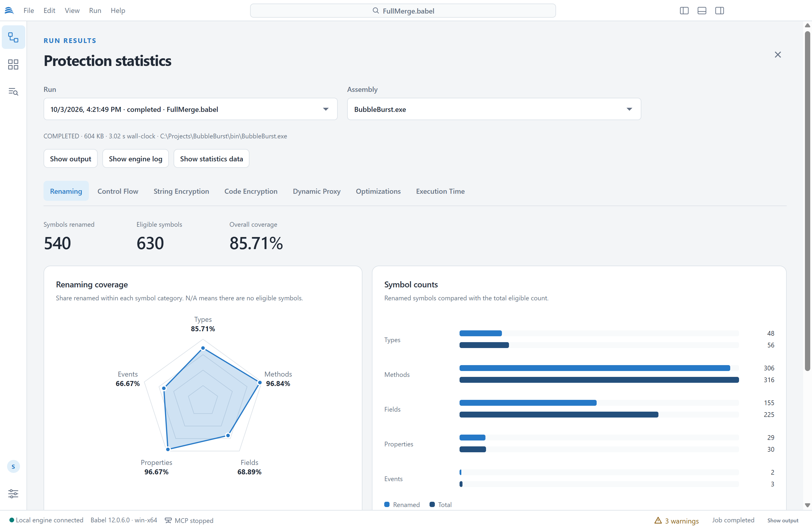Open the View menu
Image resolution: width=812 pixels, height=530 pixels.
pyautogui.click(x=72, y=11)
